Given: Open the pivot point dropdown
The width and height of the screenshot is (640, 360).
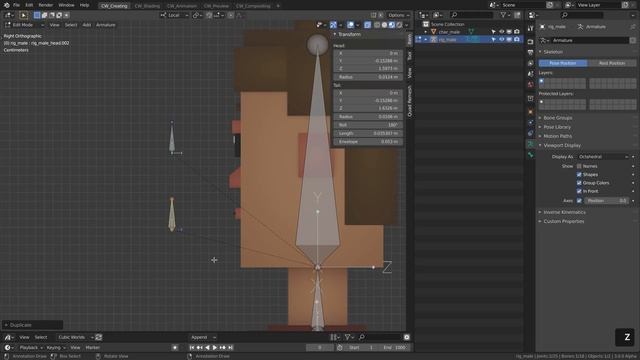Looking at the screenshot, I should pos(198,15).
